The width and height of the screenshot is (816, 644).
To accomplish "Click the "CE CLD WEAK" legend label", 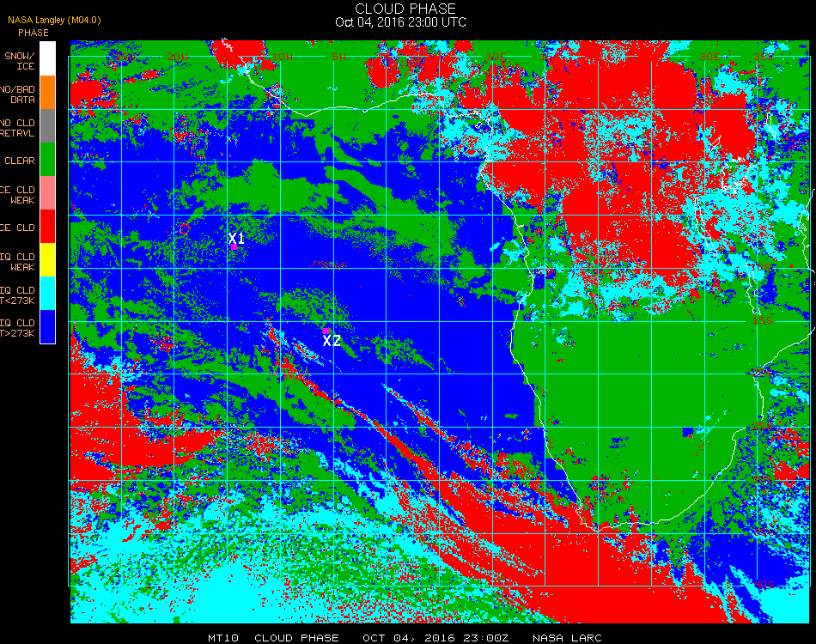I will [18, 195].
